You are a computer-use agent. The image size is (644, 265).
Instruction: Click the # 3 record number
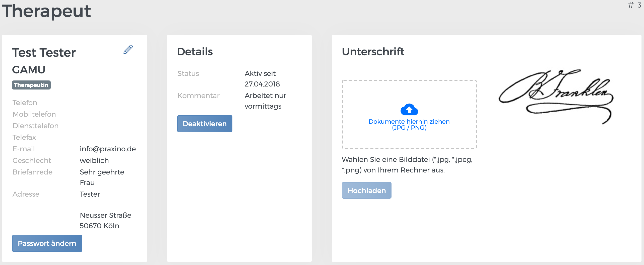pyautogui.click(x=634, y=5)
